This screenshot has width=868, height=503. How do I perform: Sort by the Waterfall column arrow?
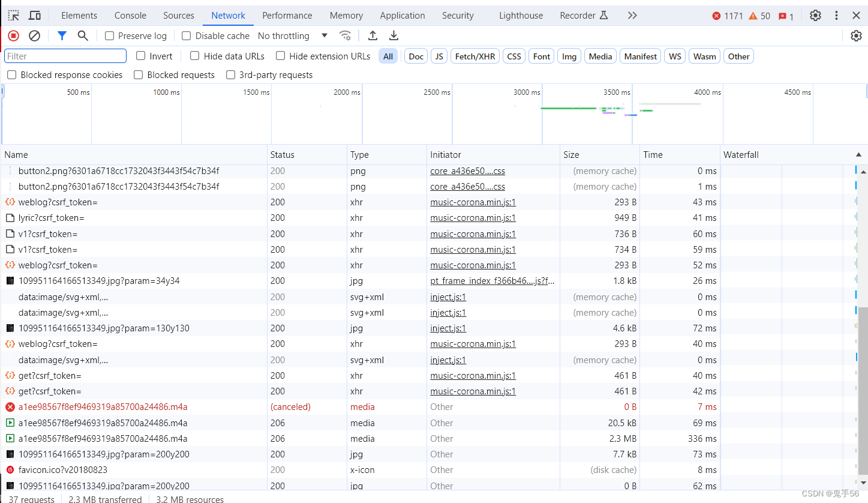858,155
